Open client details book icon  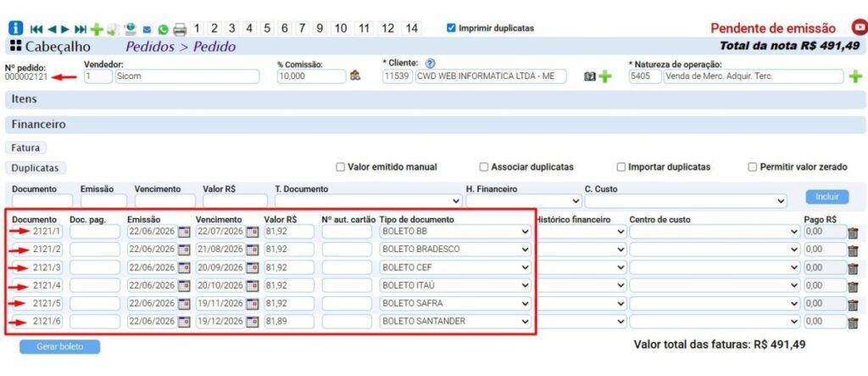590,76
